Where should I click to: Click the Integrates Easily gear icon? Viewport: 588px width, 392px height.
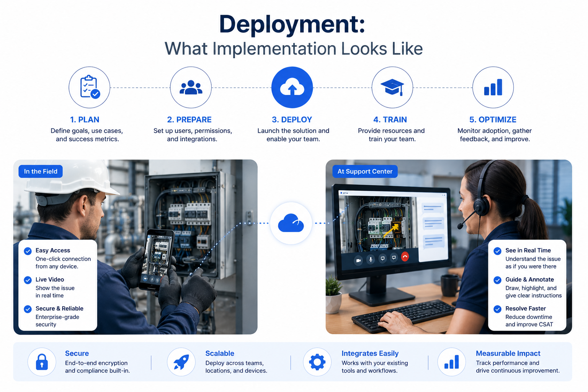(x=317, y=362)
